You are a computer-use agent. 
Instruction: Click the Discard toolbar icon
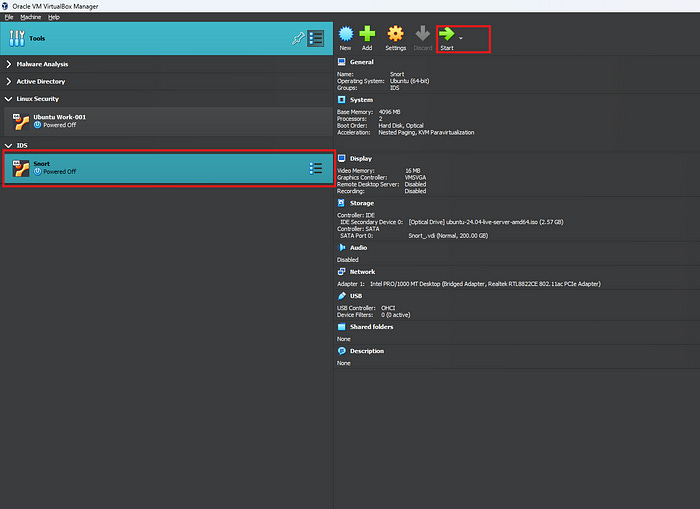click(422, 34)
